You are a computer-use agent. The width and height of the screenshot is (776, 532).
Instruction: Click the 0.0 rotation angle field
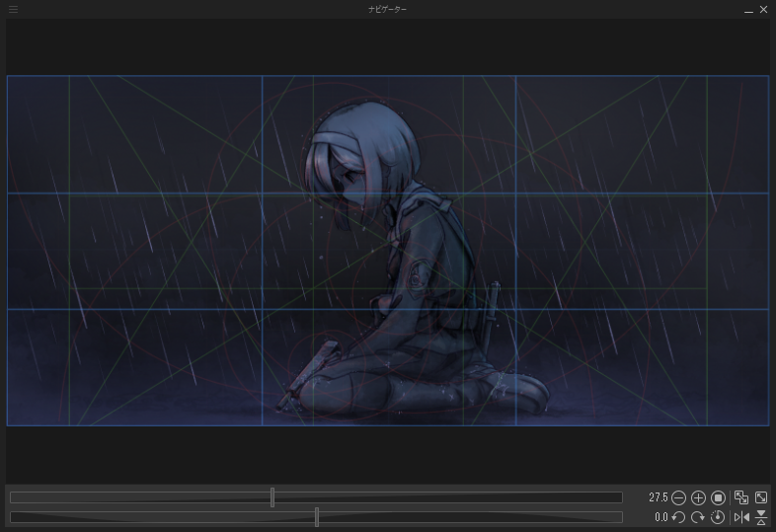660,517
